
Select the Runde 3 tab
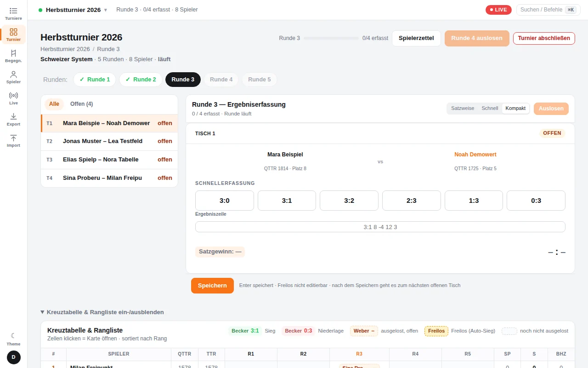[x=183, y=80]
